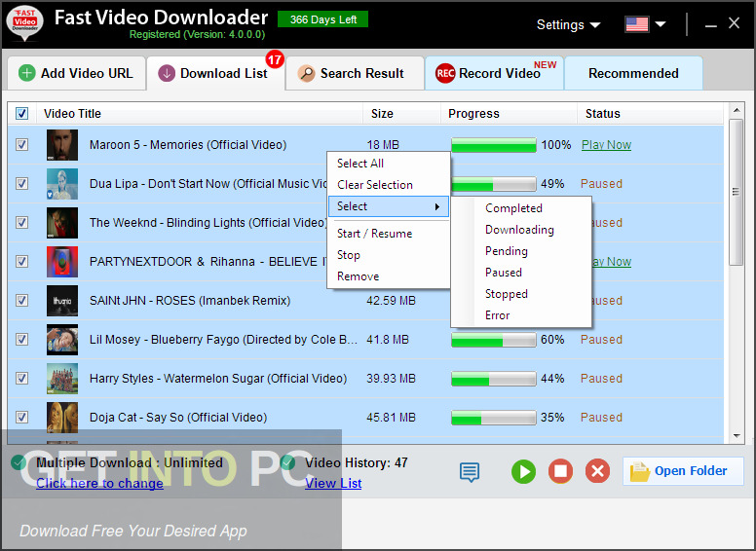Open the Settings dropdown
This screenshot has width=756, height=551.
pyautogui.click(x=568, y=24)
